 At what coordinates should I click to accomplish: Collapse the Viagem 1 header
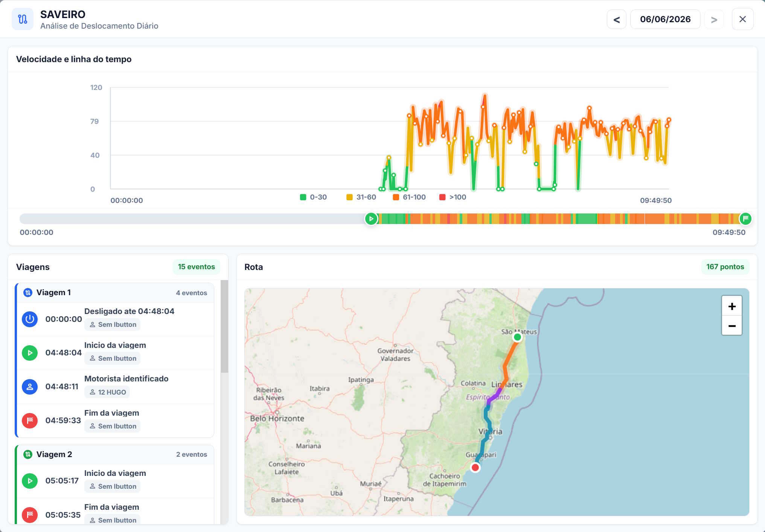tap(115, 293)
